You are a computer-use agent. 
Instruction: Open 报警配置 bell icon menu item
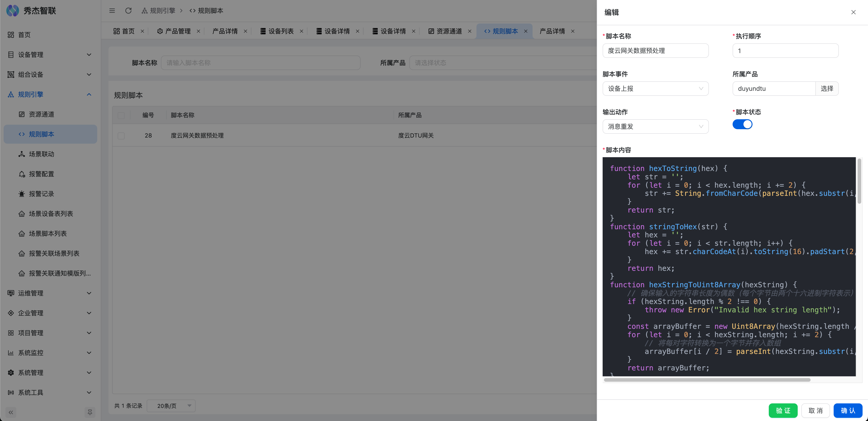[x=41, y=174]
